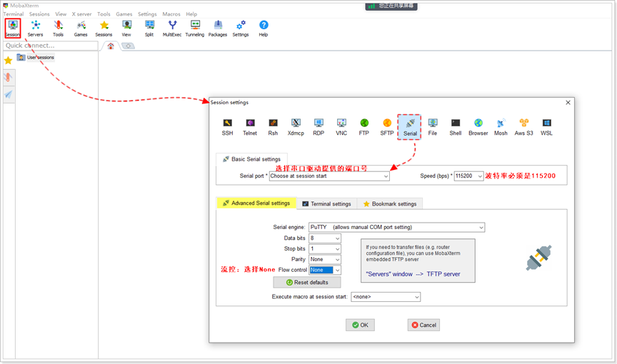Image resolution: width=617 pixels, height=364 pixels.
Task: Open the View toolbar icon
Action: [126, 29]
